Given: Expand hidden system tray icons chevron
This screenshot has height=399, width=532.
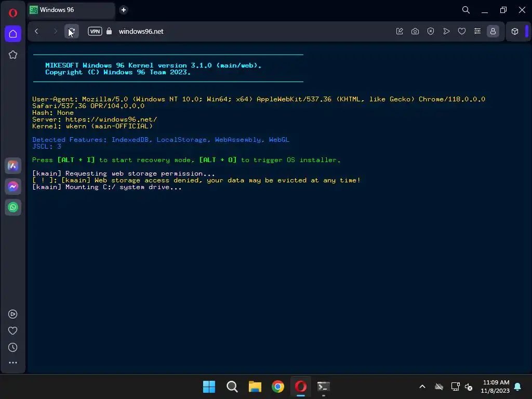Looking at the screenshot, I should pos(422,387).
